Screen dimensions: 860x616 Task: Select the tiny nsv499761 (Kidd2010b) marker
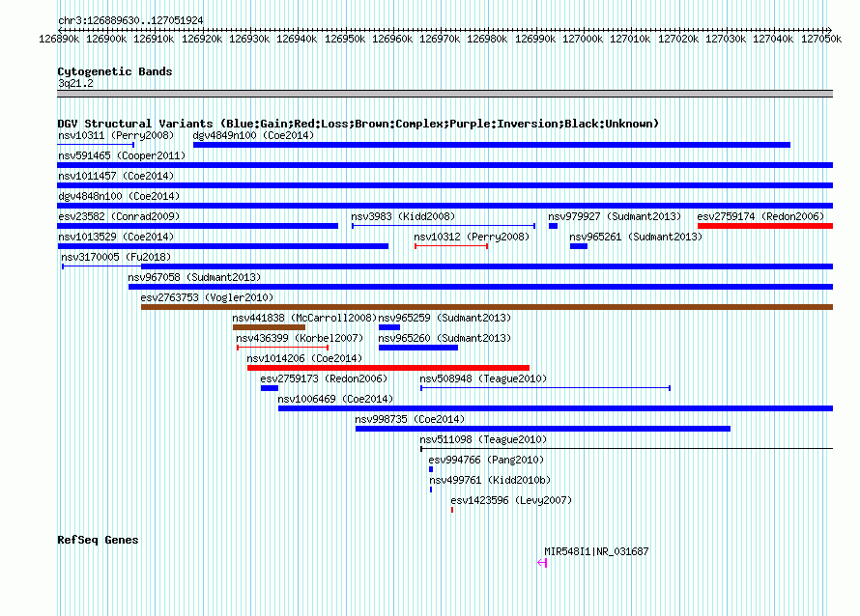pyautogui.click(x=431, y=490)
